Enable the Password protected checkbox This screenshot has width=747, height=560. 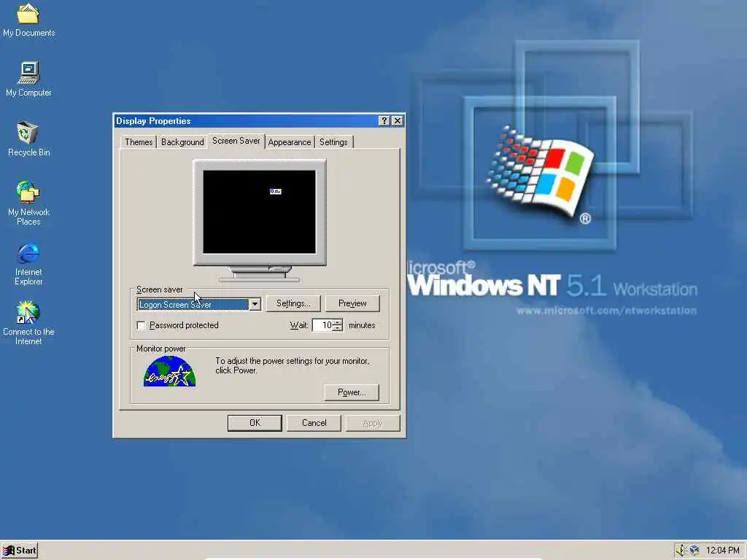(x=141, y=325)
